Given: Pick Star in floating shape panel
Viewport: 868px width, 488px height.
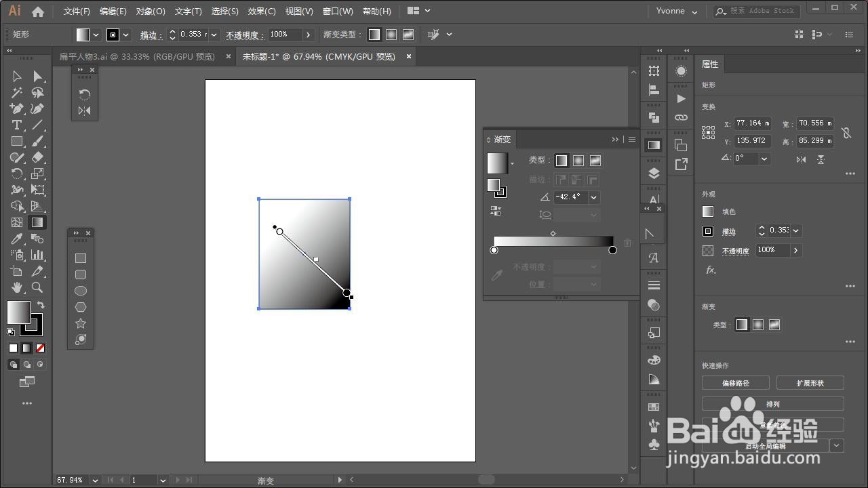Looking at the screenshot, I should tap(81, 323).
